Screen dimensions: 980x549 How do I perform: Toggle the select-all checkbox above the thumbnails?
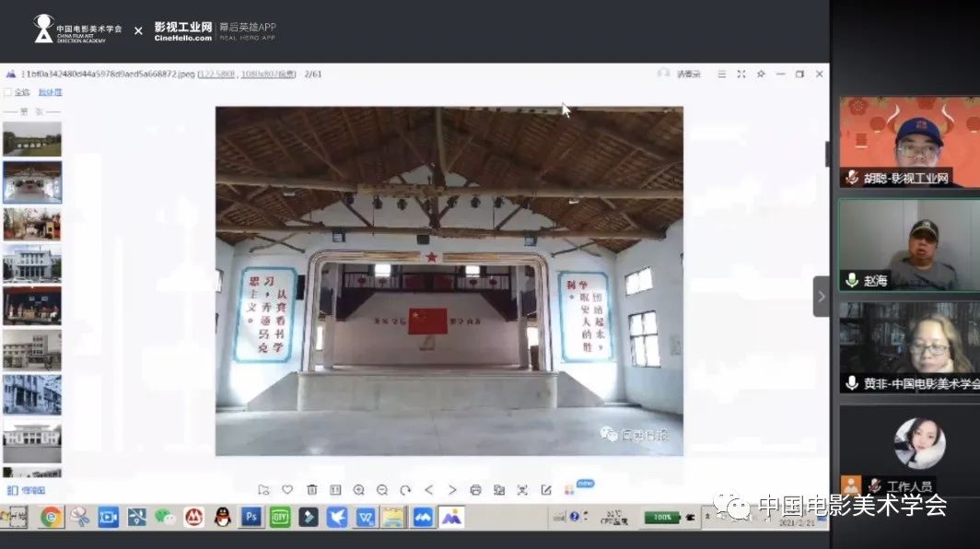click(x=8, y=93)
